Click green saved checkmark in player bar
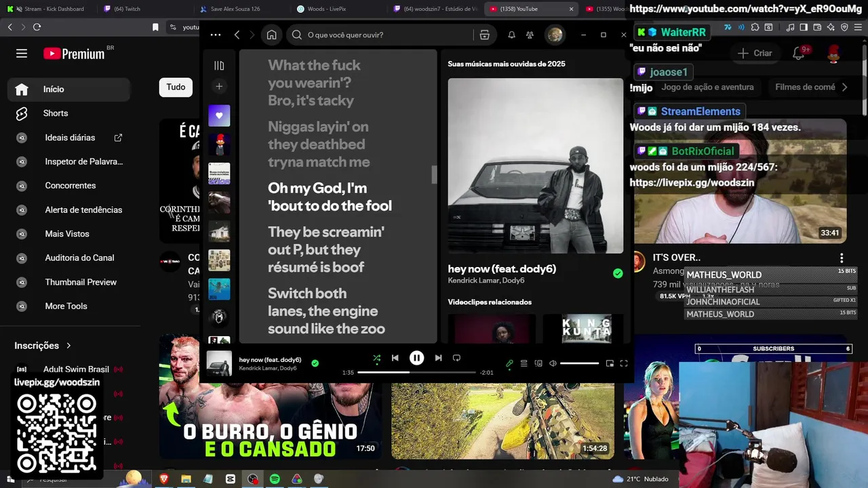 [x=315, y=363]
